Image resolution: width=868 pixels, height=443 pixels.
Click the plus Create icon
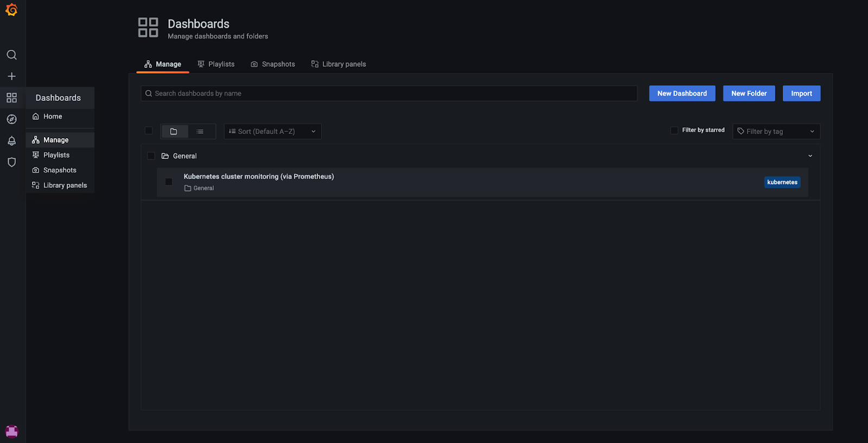[11, 76]
